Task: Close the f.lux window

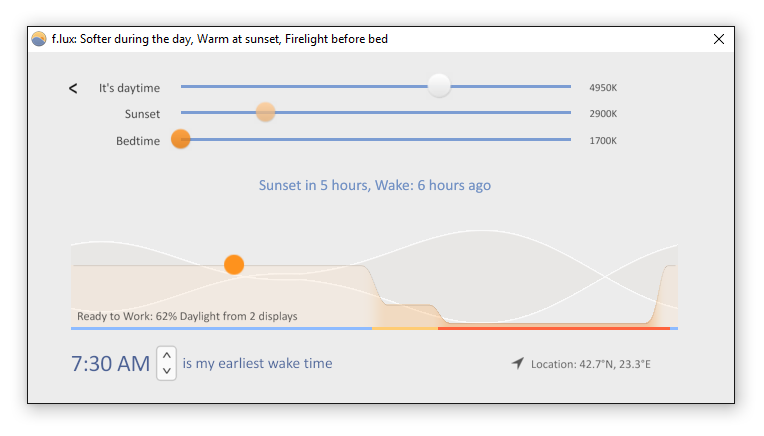Action: tap(719, 39)
